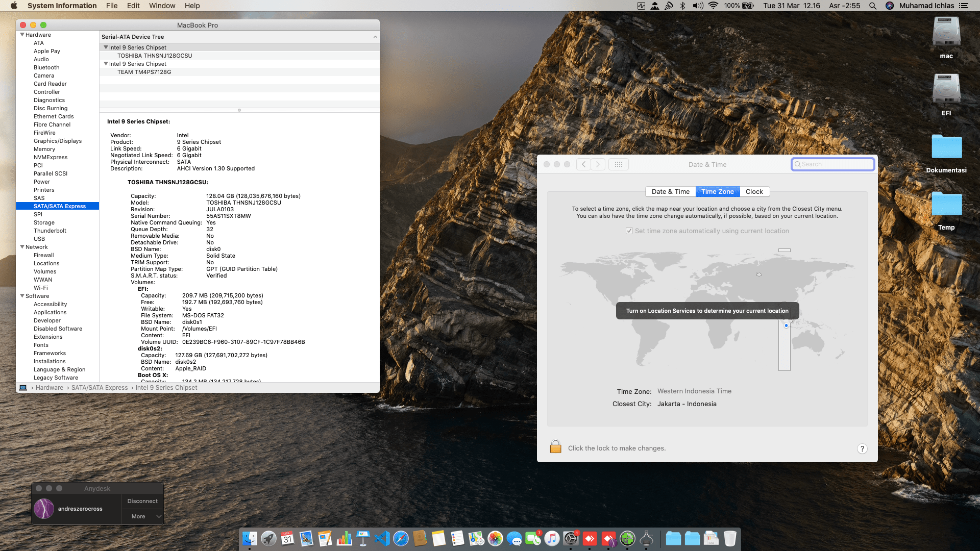Launch Finder from the Dock
980x551 pixels.
click(250, 539)
